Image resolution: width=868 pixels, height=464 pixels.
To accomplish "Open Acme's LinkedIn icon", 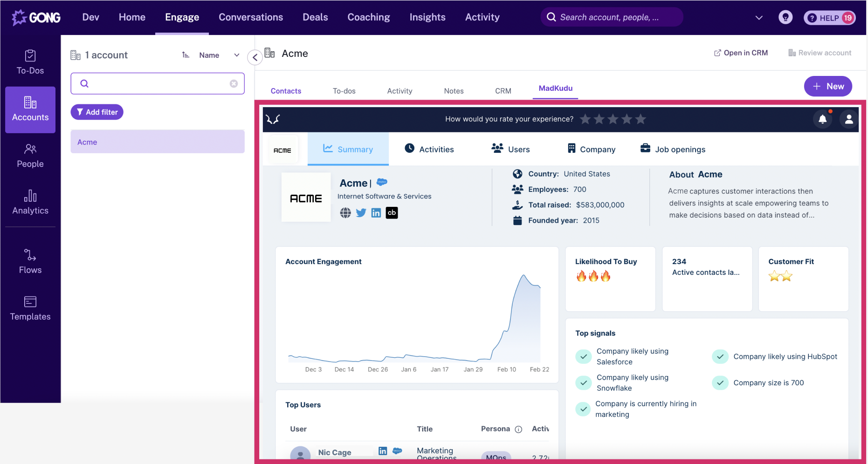I will click(x=376, y=213).
